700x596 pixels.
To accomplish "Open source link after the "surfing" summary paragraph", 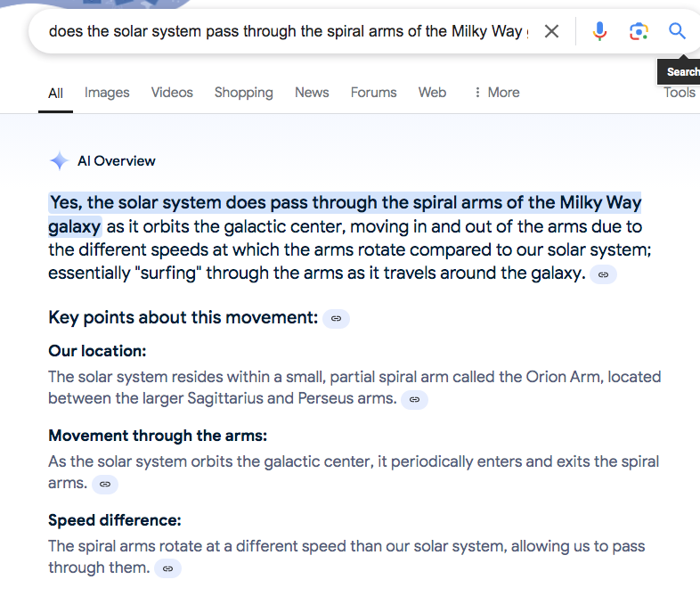I will pos(603,274).
